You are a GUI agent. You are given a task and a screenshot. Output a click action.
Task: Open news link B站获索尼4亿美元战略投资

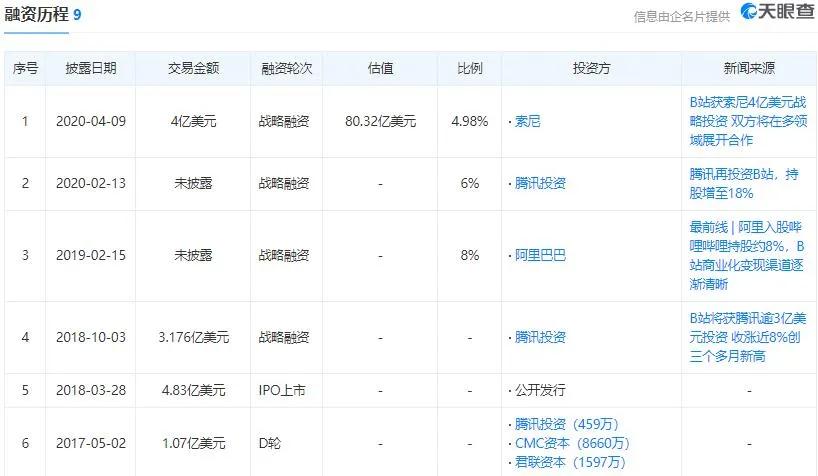[x=748, y=121]
